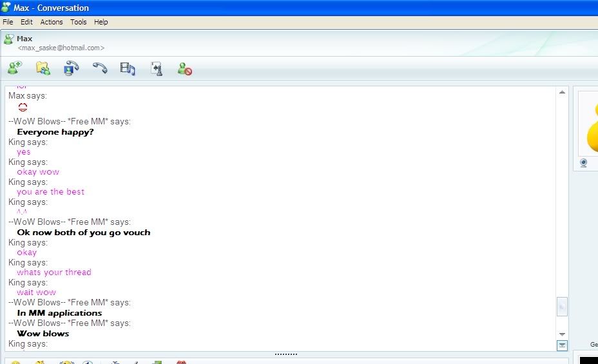Start a video call with webcam icon
598x364 pixels.
click(x=72, y=68)
